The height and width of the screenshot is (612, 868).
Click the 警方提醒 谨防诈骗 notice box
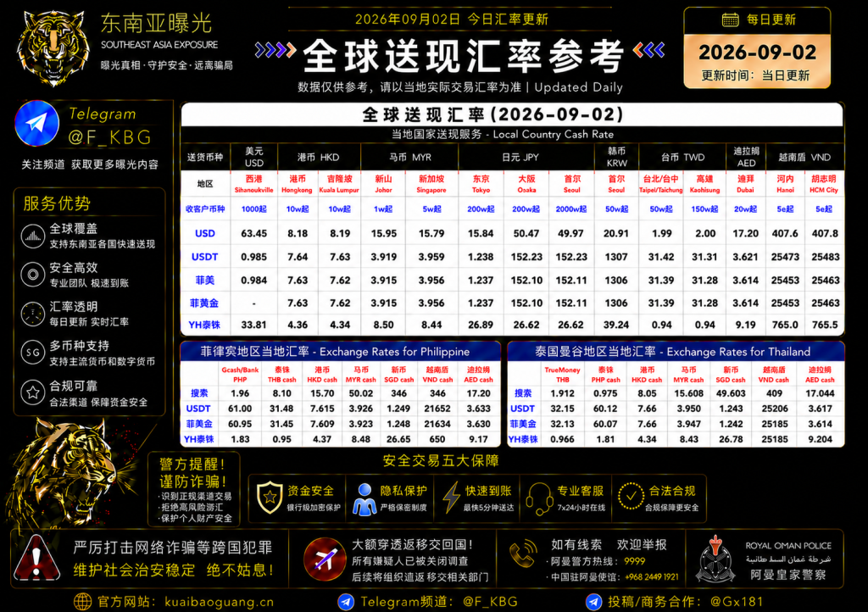click(194, 489)
